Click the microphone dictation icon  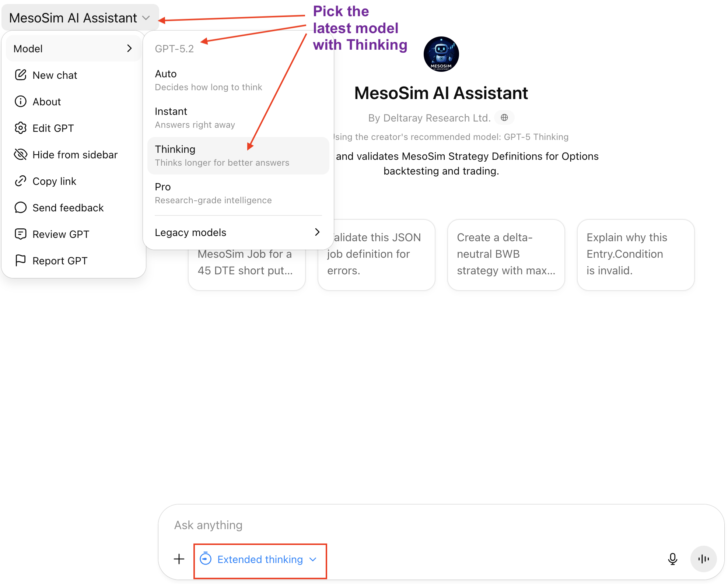click(672, 559)
